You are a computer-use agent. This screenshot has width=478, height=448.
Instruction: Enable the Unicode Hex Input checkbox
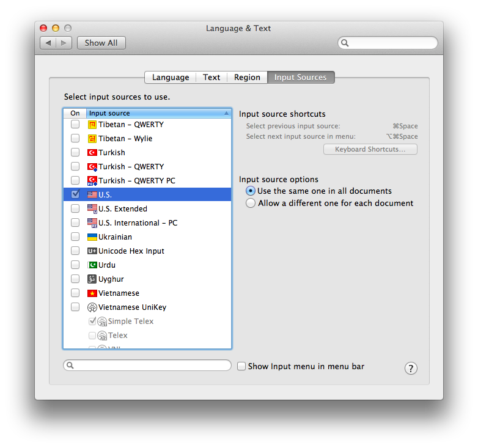[x=75, y=251]
